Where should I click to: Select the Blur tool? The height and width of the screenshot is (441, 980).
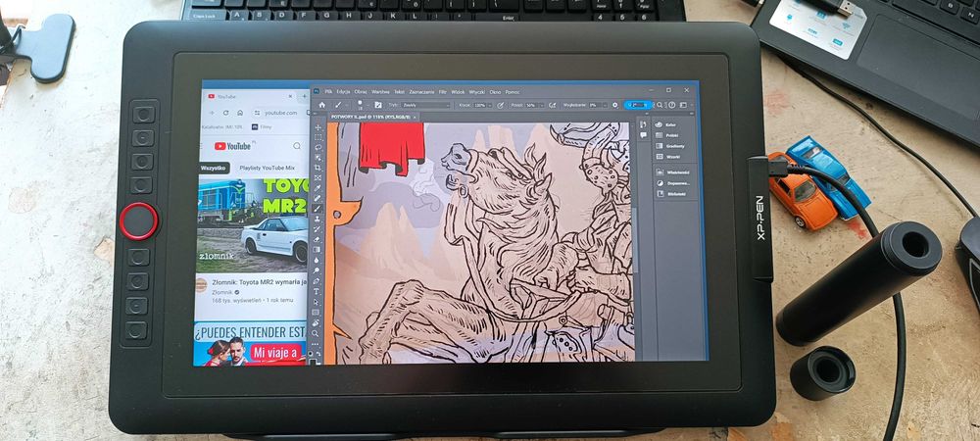[317, 261]
